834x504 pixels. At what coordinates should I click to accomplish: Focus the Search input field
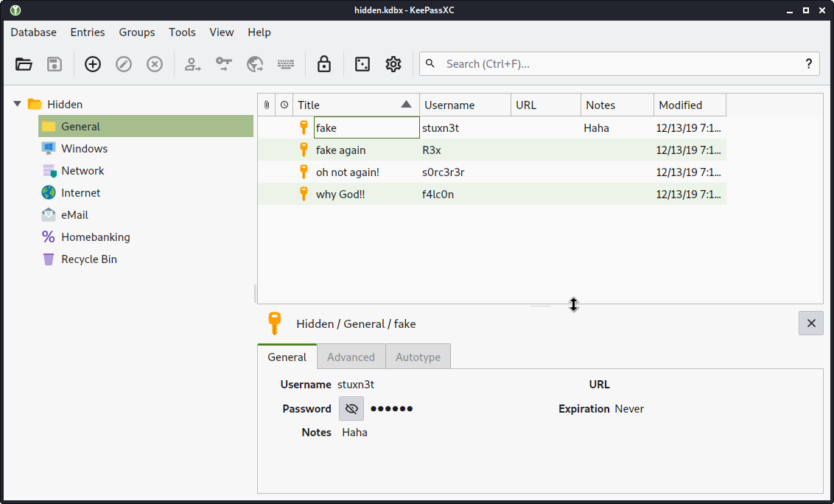(x=620, y=64)
